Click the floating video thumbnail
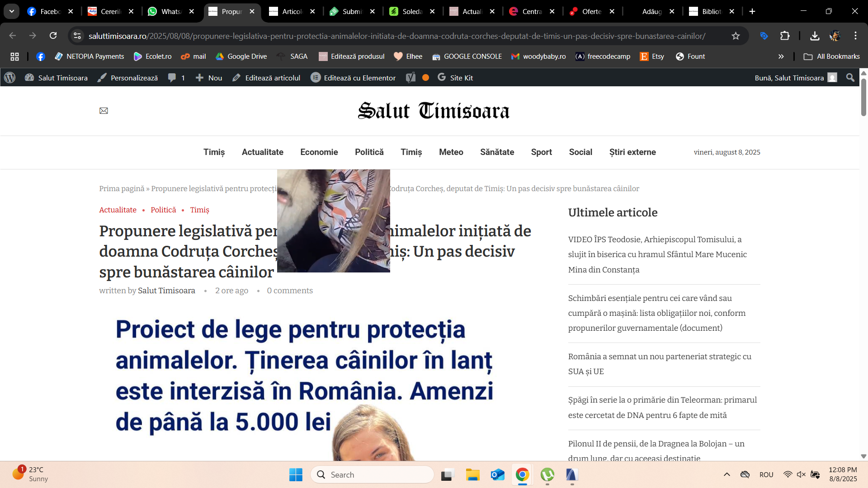Image resolution: width=868 pixels, height=488 pixels. pos(334,221)
